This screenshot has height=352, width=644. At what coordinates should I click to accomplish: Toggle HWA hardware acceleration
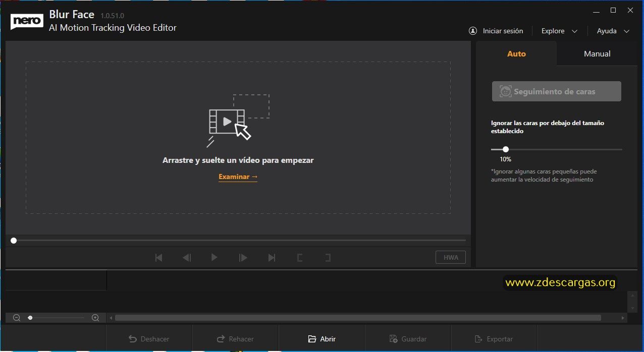coord(451,258)
